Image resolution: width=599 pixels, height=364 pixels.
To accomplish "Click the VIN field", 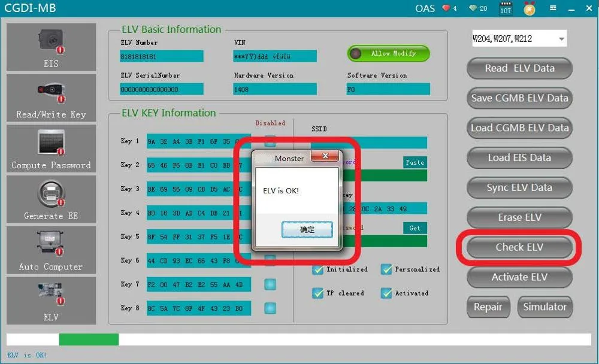I will click(x=275, y=56).
